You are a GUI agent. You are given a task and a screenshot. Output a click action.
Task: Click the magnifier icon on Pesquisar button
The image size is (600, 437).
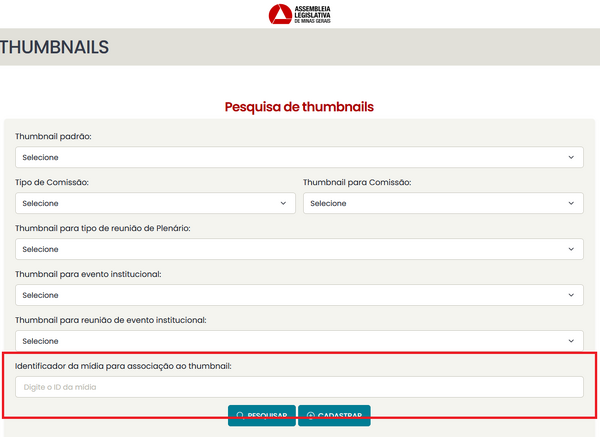(240, 416)
